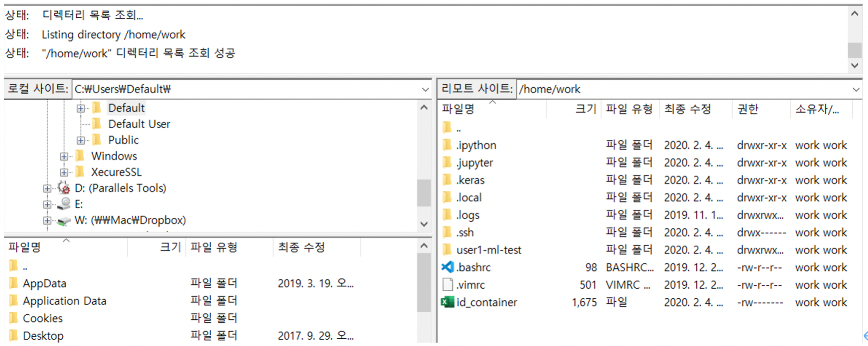Image resolution: width=868 pixels, height=346 pixels.
Task: Click the local tree scroll up arrow
Action: point(424,107)
